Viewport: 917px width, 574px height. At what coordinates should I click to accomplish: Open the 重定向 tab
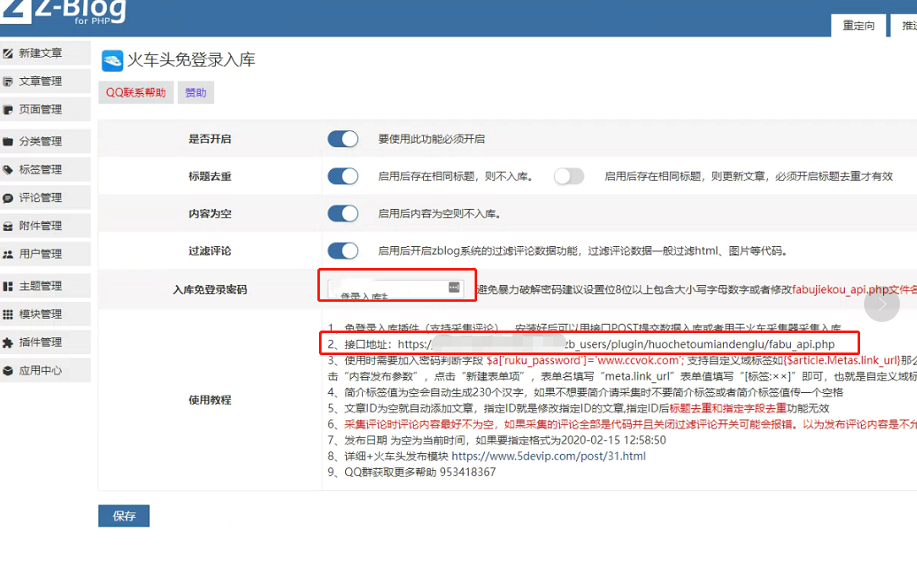click(x=858, y=26)
